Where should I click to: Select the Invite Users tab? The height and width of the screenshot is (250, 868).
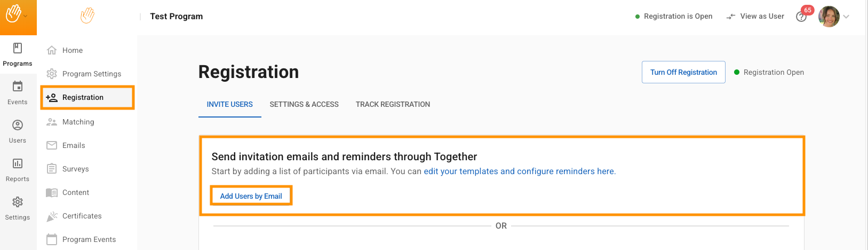tap(230, 104)
